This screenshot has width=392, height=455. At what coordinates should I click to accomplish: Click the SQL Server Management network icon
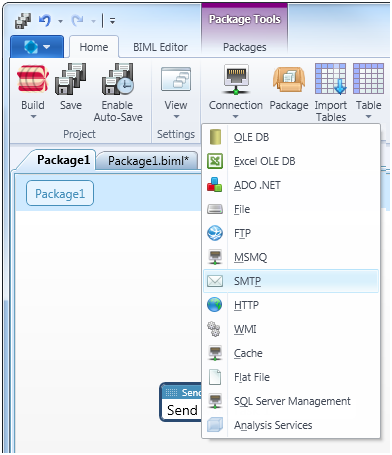point(215,401)
